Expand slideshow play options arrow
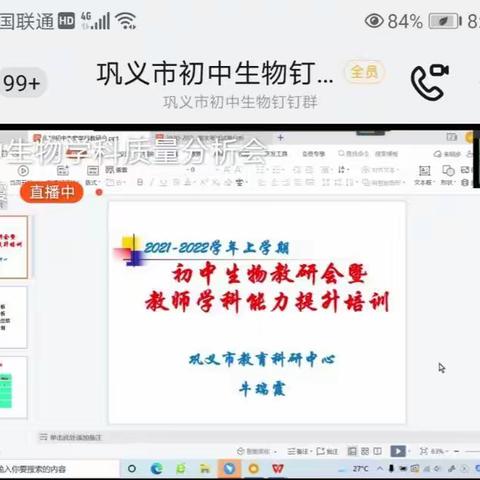 pyautogui.click(x=409, y=451)
